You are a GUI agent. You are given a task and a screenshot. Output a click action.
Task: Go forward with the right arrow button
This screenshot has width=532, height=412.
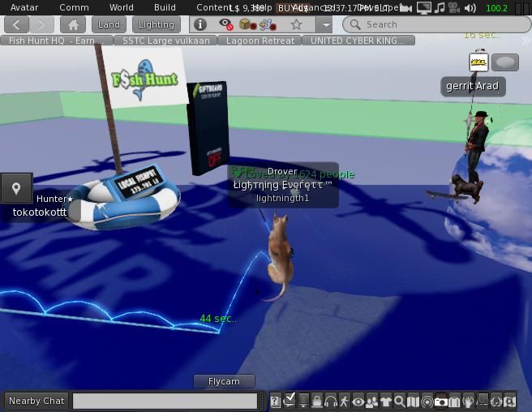point(41,25)
